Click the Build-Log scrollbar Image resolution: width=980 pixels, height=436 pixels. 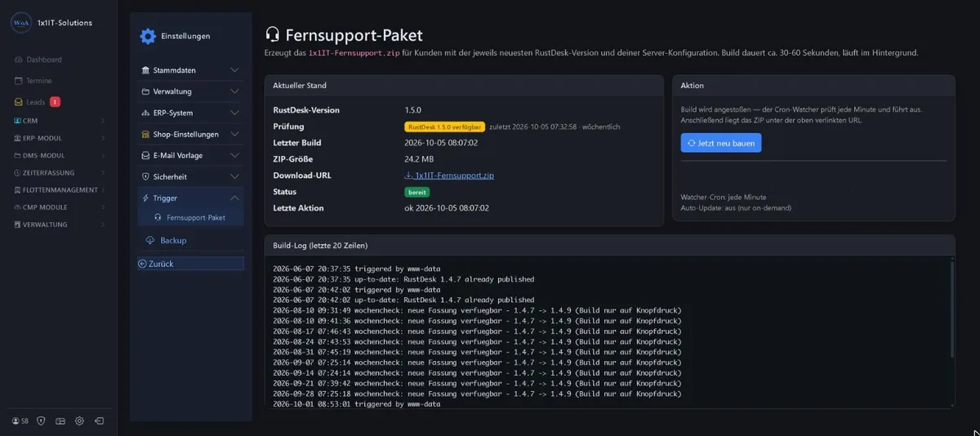coord(951,310)
